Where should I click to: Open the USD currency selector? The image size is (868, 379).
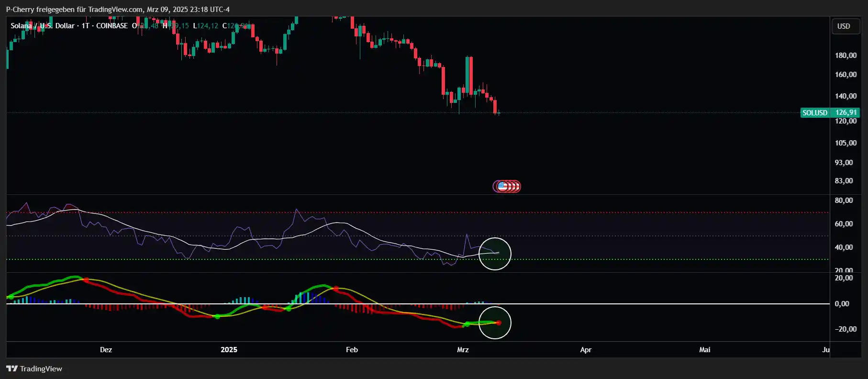point(844,26)
